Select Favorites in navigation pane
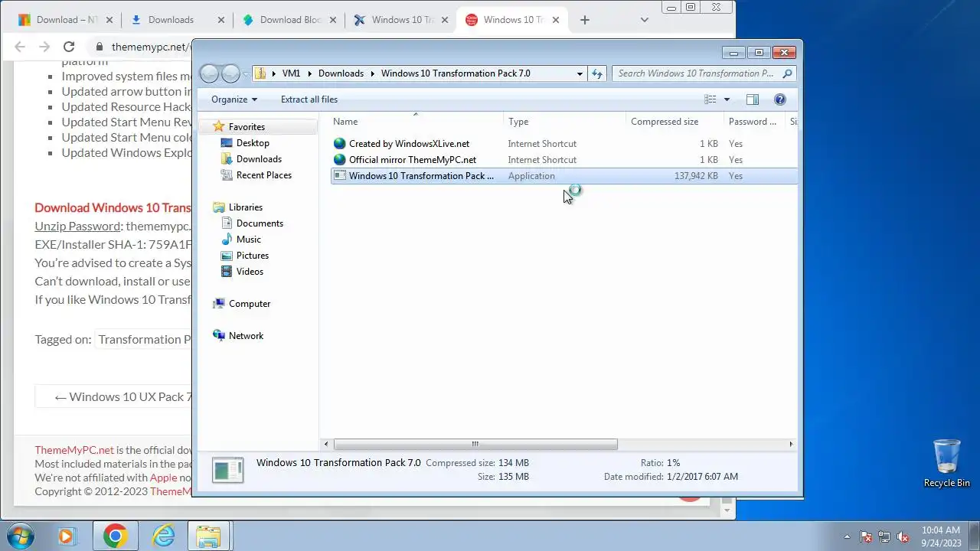Screen dimensions: 980x551 click(x=247, y=127)
